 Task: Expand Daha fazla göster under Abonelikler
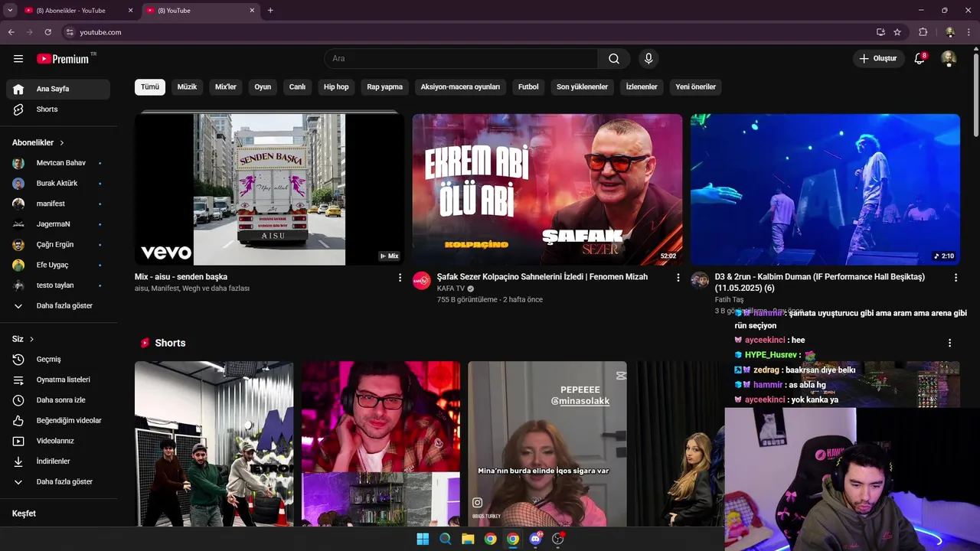coord(58,305)
